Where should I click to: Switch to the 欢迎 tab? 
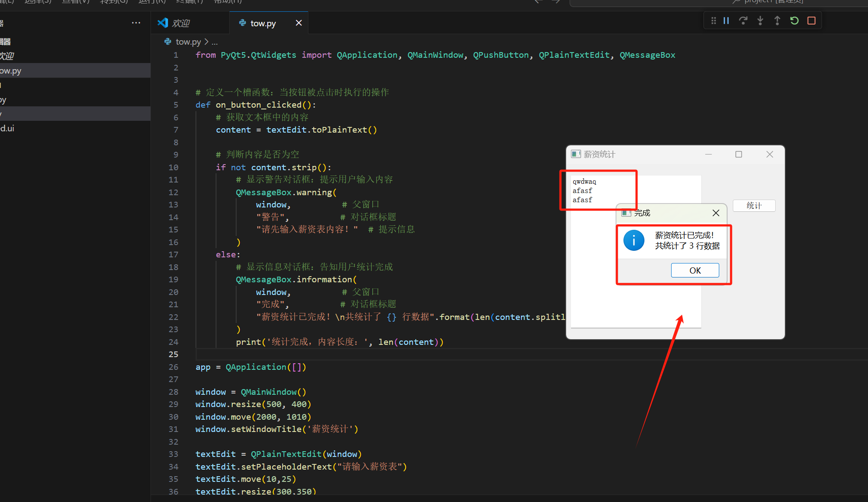tap(190, 23)
